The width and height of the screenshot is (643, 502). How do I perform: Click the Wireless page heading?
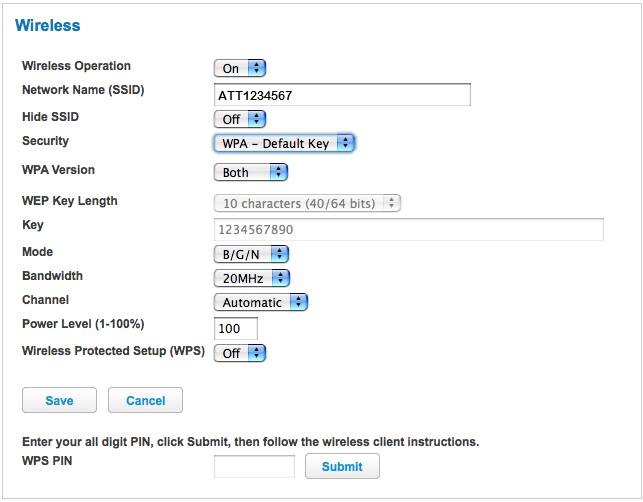tap(47, 24)
